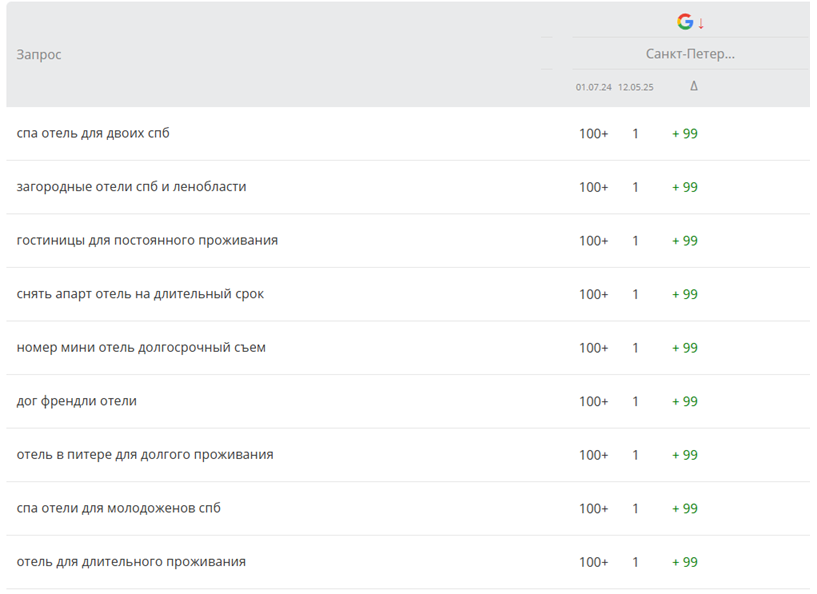This screenshot has width=817, height=594.
Task: Click +99 change for 'дог френдли отели'
Action: tap(685, 401)
